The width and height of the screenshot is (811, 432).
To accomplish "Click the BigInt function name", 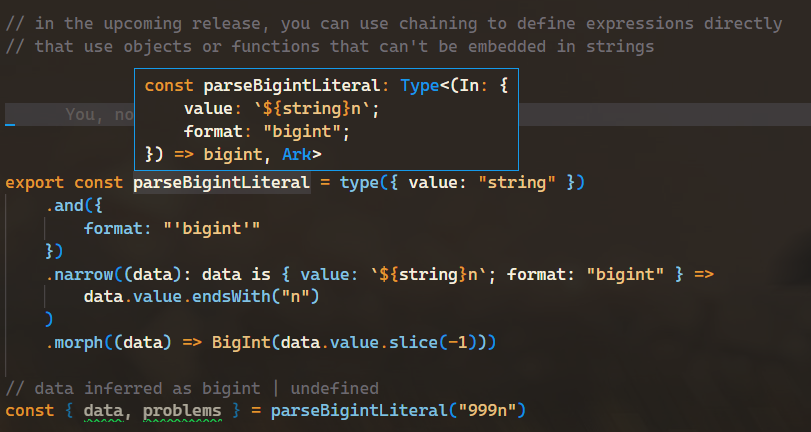I will tap(241, 342).
